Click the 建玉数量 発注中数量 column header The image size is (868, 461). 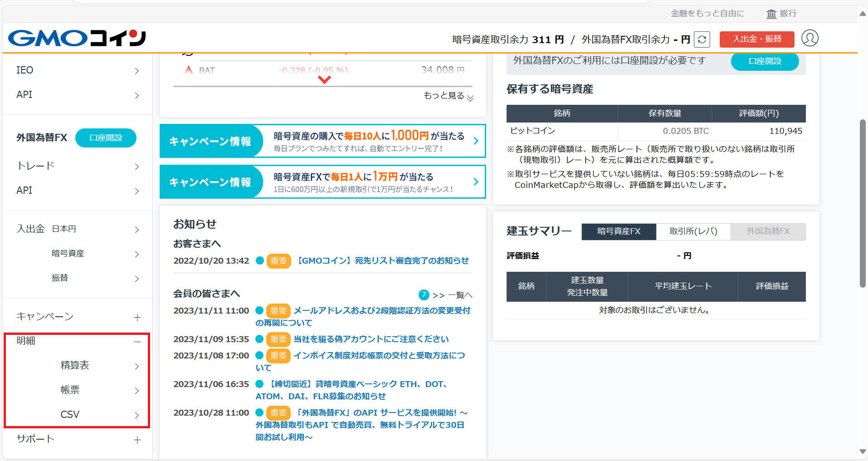pyautogui.click(x=587, y=286)
